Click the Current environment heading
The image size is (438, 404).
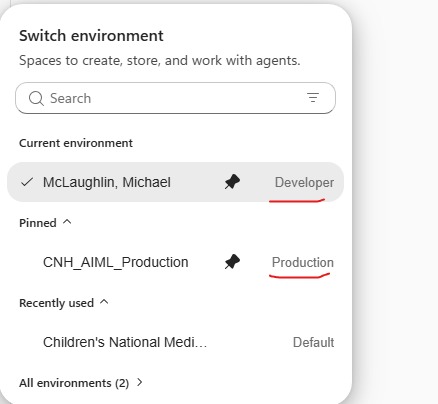[x=76, y=143]
